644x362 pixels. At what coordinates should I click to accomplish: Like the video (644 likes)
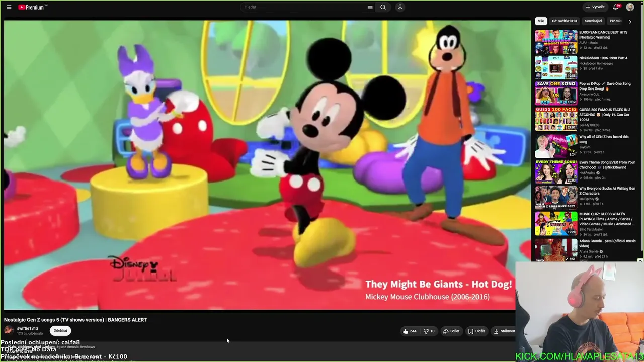409,331
